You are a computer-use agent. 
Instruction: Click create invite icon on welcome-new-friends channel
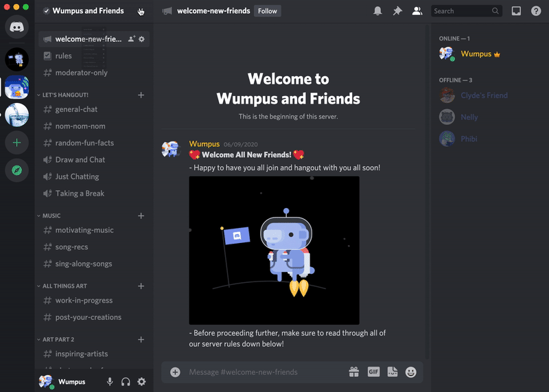pyautogui.click(x=131, y=39)
